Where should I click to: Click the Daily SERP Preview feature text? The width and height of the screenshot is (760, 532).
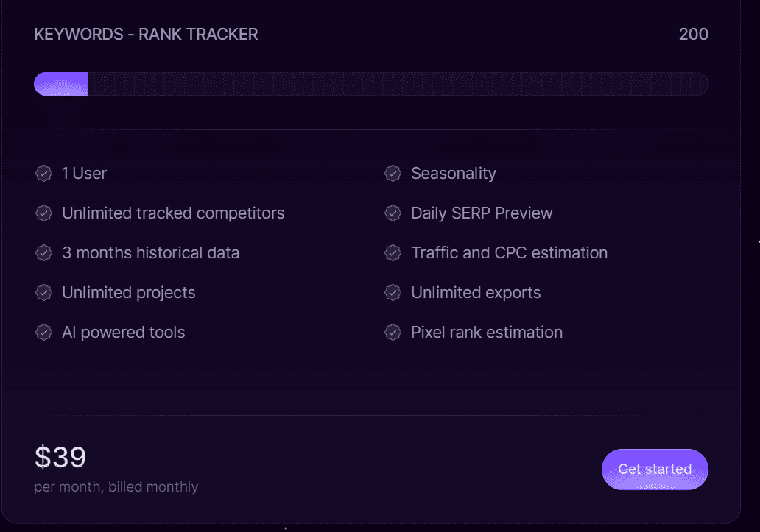click(482, 213)
